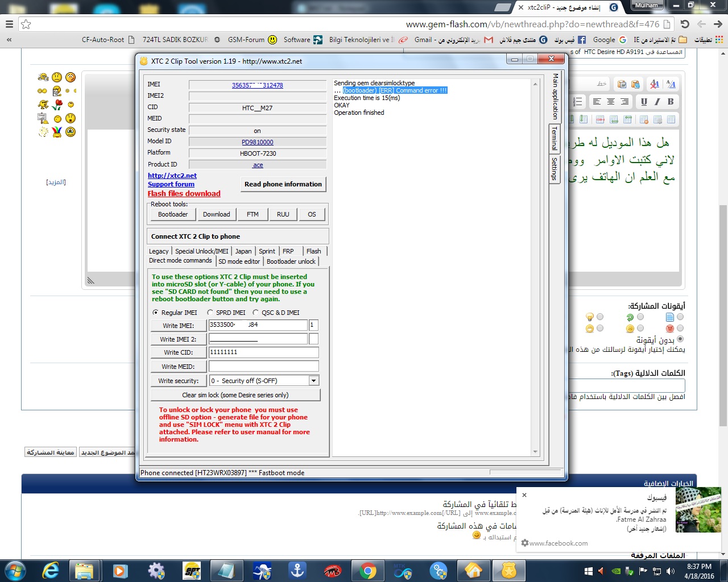Image resolution: width=728 pixels, height=582 pixels.
Task: Switch to the vertical Terminal tab
Action: 555,138
